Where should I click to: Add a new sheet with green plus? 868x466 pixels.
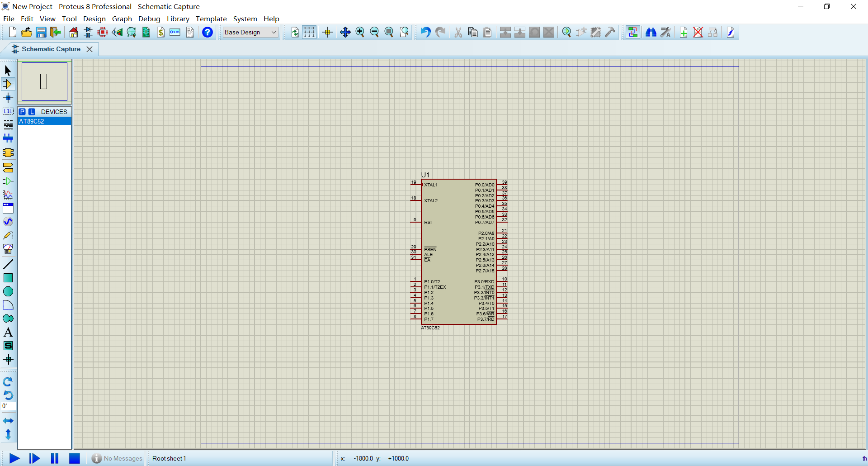684,32
